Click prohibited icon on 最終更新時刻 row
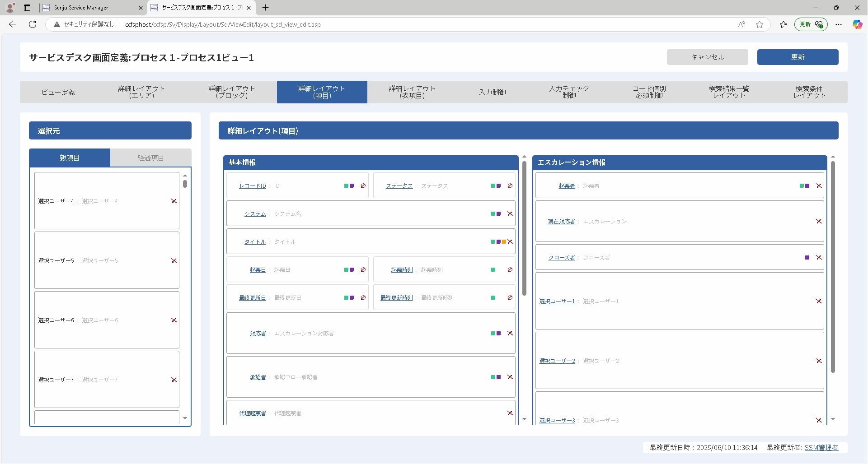 click(x=510, y=298)
